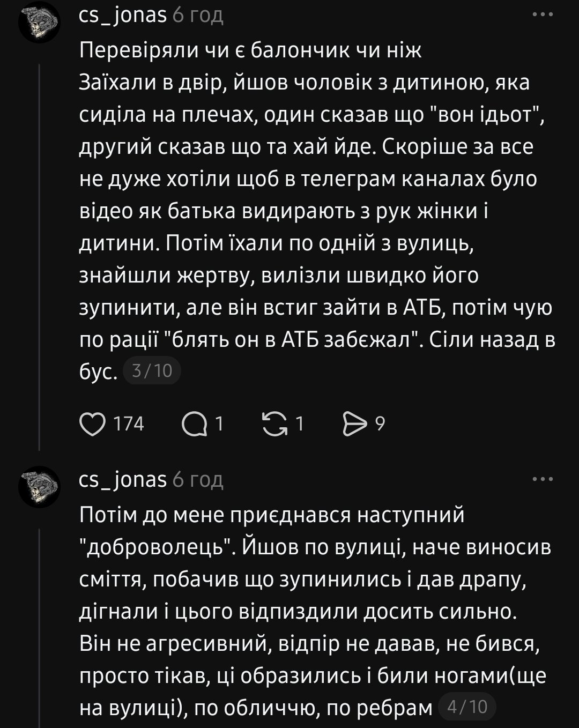The image size is (579, 728).
Task: Tap the first post's "6 год" timestamp
Action: click(x=197, y=15)
